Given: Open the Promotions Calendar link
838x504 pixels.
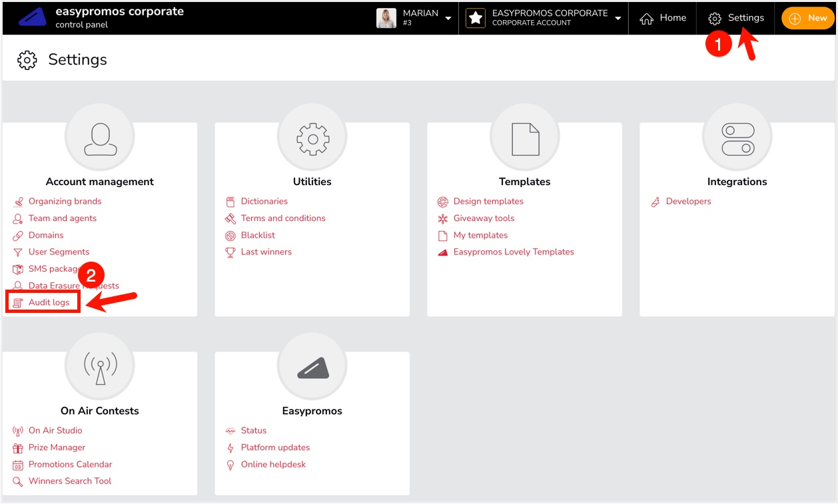Looking at the screenshot, I should tap(70, 464).
